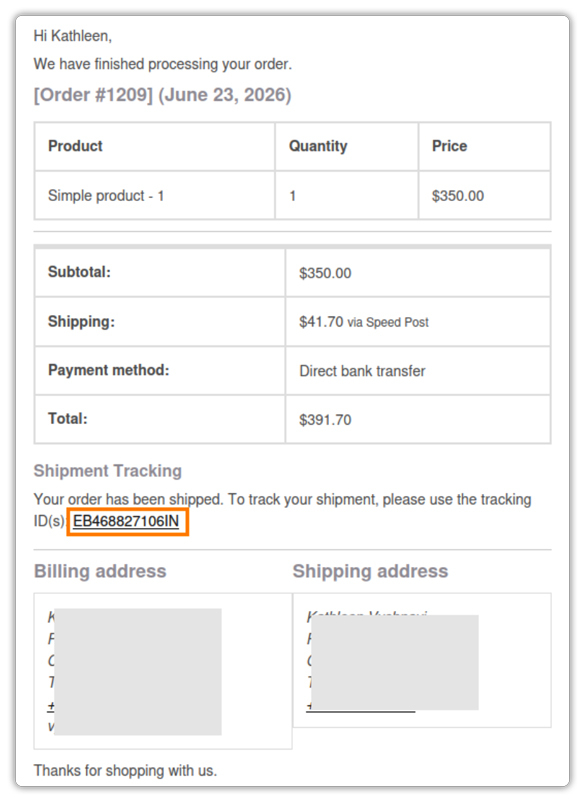Select the Product column header
582x799 pixels.
pyautogui.click(x=75, y=146)
